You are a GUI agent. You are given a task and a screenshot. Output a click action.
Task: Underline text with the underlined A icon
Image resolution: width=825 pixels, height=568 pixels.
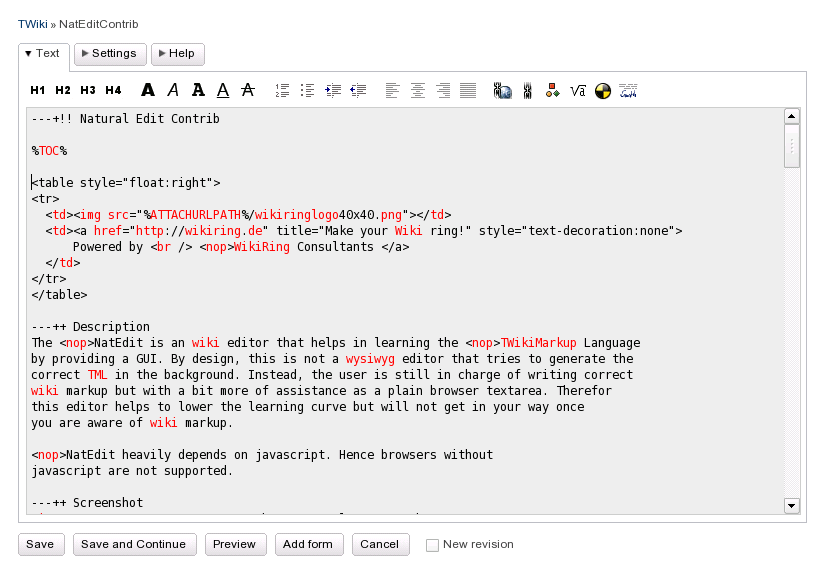coord(223,90)
